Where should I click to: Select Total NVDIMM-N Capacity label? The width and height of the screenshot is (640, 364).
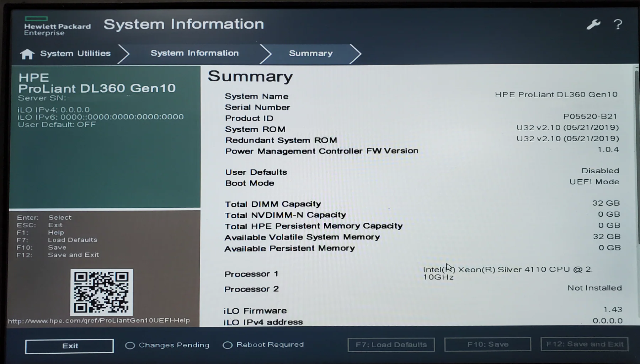pos(285,215)
